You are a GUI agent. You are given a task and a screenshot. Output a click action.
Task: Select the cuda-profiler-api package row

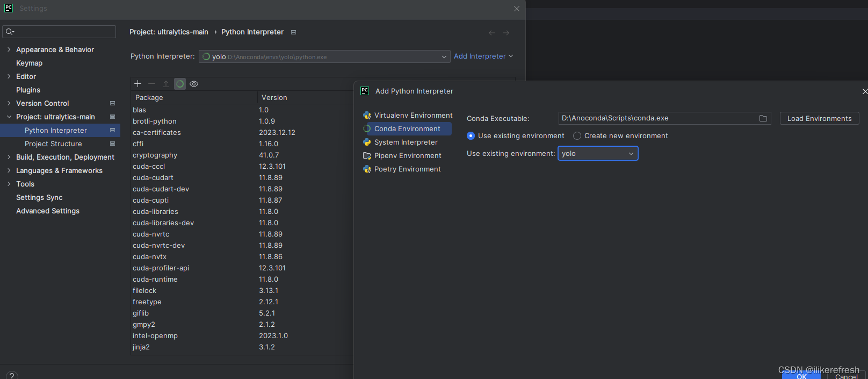point(242,268)
